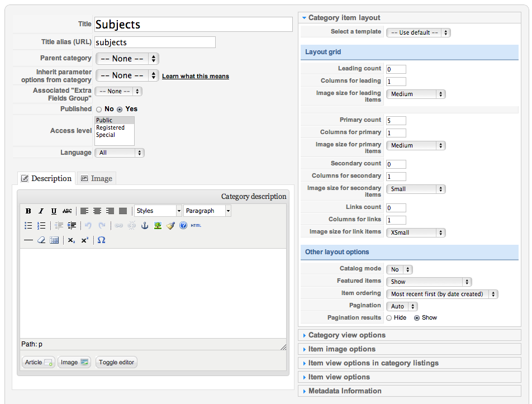Screen dimensions: 532x404
Task: Apply strikethrough formatting in the editor
Action: (x=67, y=211)
